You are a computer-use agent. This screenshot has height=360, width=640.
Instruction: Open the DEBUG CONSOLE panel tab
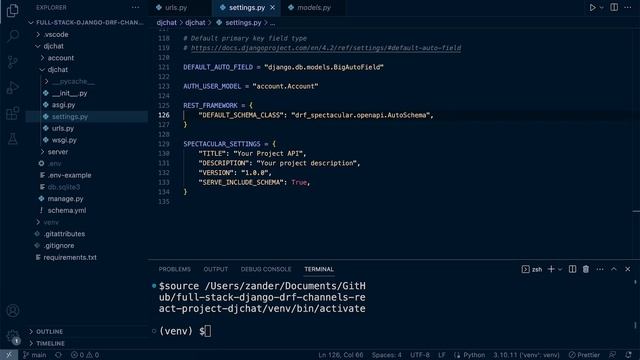(266, 269)
